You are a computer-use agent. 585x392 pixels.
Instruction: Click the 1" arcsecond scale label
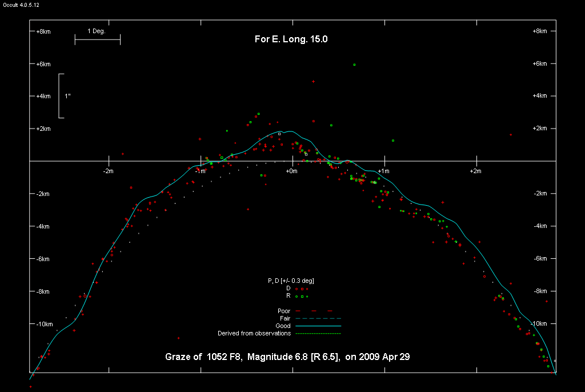point(67,97)
